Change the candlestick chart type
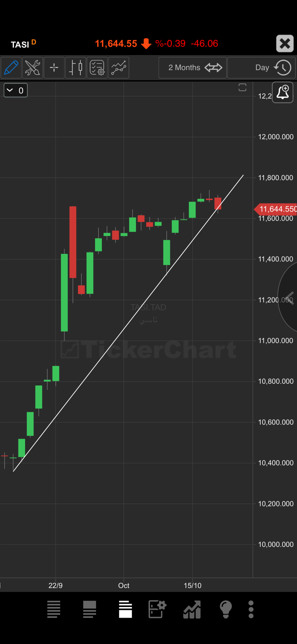 pos(76,67)
